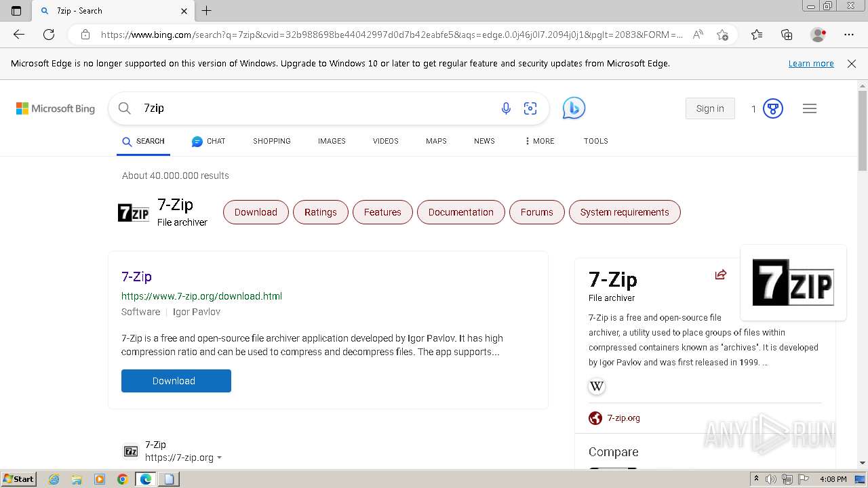The width and height of the screenshot is (868, 488).
Task: Add this page to favorites
Action: pos(722,35)
